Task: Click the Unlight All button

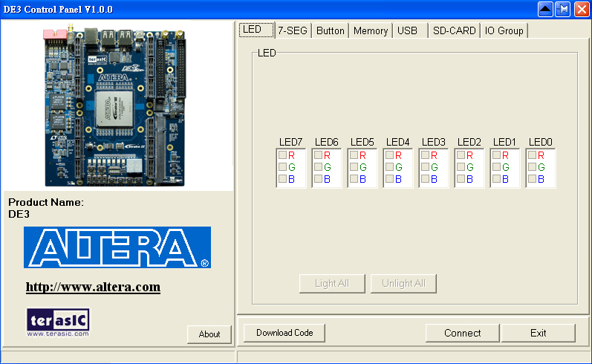Action: click(403, 284)
